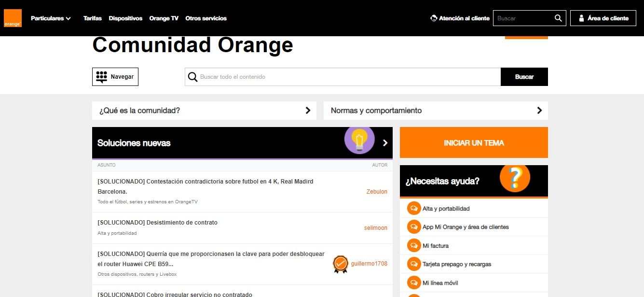Image resolution: width=644 pixels, height=297 pixels.
Task: Open Mi línea móvil help link
Action: 440,283
